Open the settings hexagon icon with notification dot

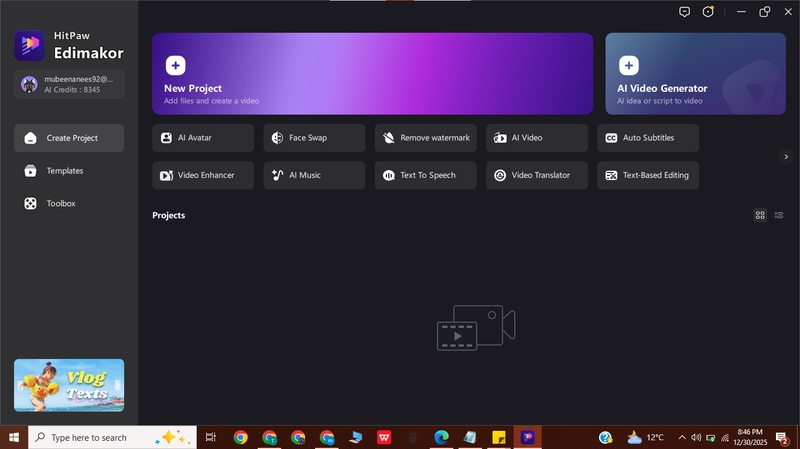(x=708, y=12)
